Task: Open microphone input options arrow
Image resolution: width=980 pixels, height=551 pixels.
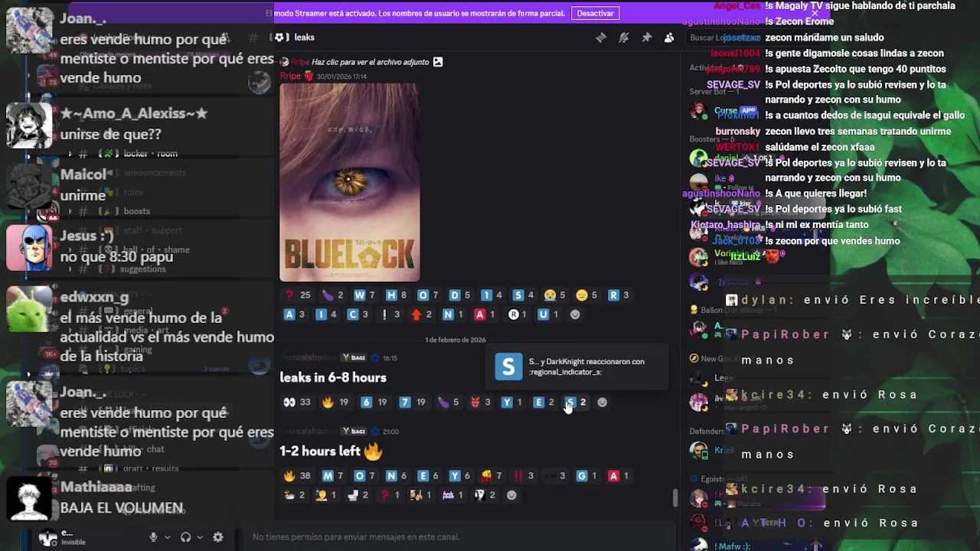Action: (x=167, y=537)
